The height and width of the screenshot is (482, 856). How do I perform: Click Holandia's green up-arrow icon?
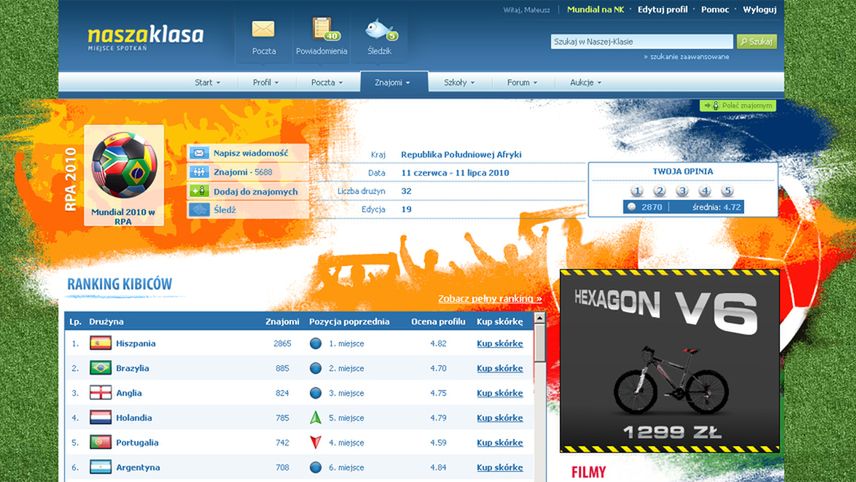point(316,418)
